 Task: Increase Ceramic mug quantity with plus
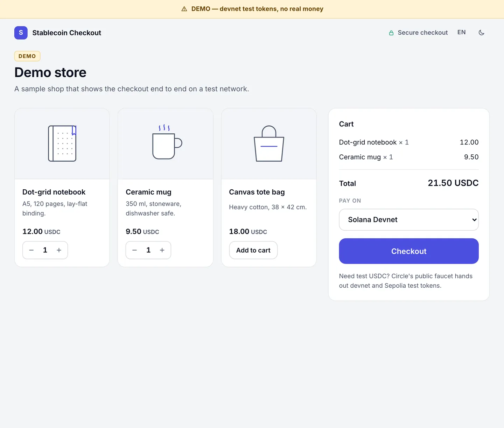click(x=162, y=250)
